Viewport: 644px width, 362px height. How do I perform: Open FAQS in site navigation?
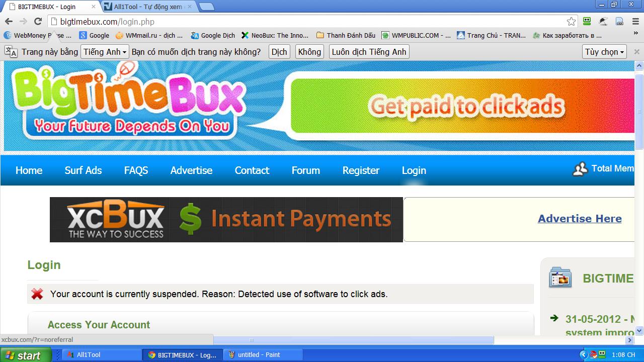tap(136, 170)
